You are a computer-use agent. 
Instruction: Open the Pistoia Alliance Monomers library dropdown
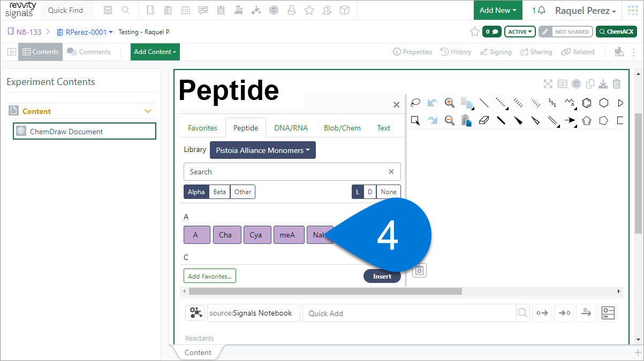tap(263, 150)
